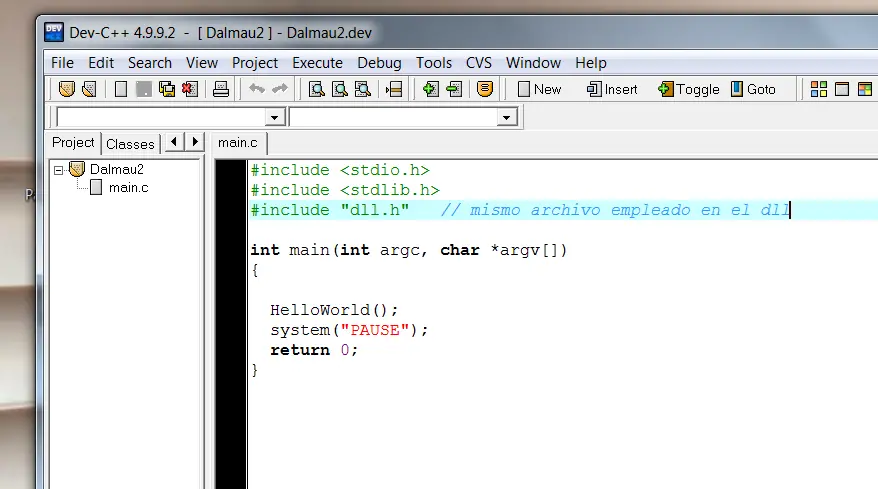
Task: Click on the HelloWorld(); line
Action: pyautogui.click(x=334, y=310)
